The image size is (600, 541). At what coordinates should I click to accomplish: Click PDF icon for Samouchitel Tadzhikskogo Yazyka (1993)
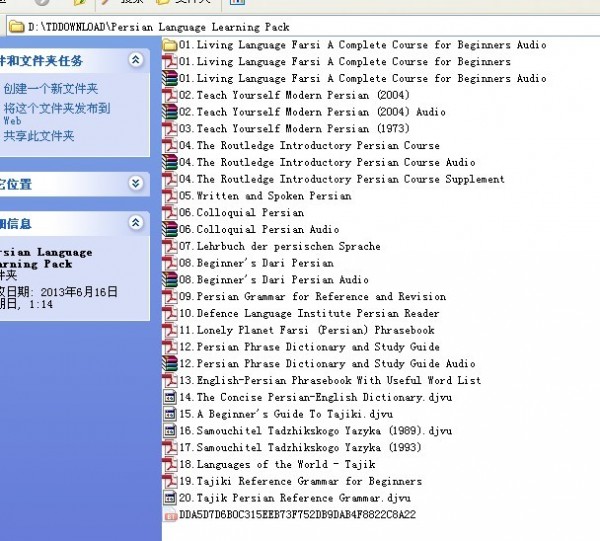tap(170, 448)
